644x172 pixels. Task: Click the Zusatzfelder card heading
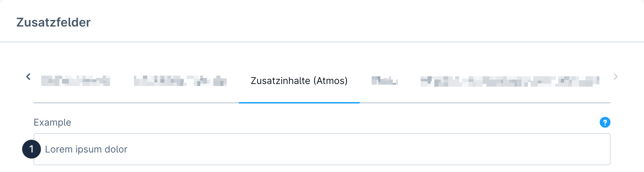pos(54,23)
